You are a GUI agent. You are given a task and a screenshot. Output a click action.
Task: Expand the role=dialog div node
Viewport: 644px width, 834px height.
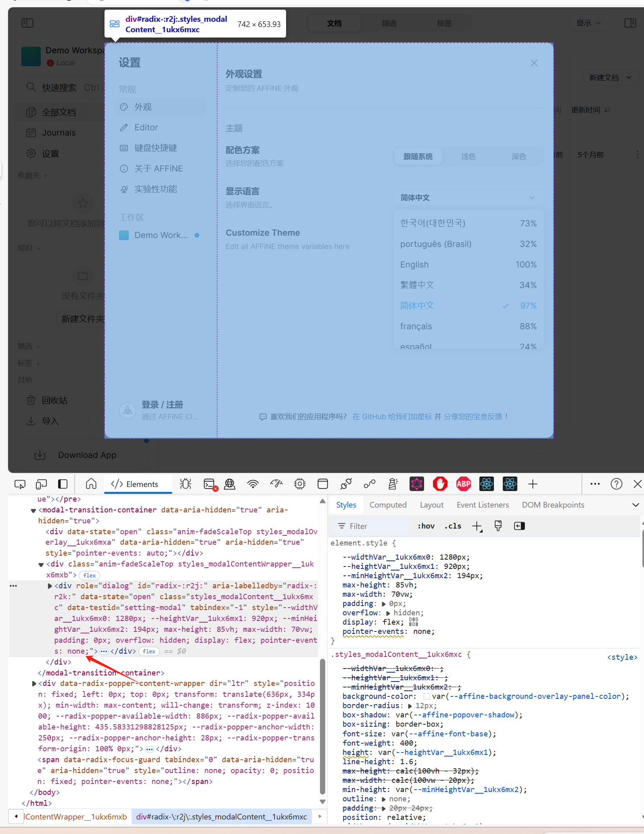click(50, 586)
